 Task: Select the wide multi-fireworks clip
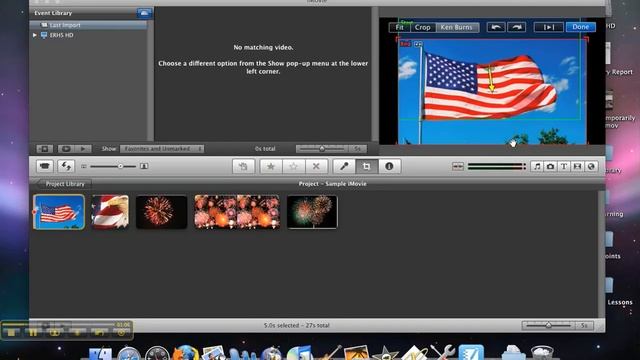pyautogui.click(x=237, y=212)
